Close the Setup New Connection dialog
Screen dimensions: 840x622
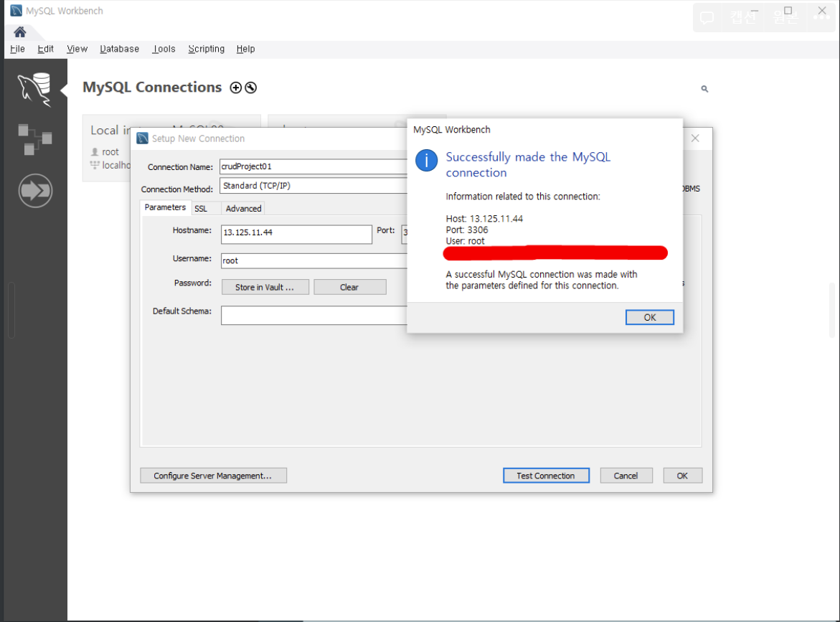[x=695, y=138]
